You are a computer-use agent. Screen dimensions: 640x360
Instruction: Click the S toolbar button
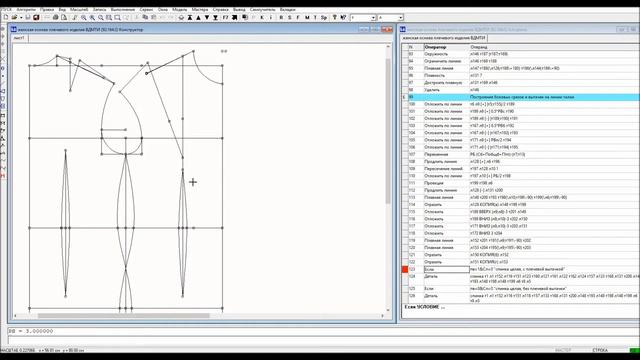click(x=289, y=18)
